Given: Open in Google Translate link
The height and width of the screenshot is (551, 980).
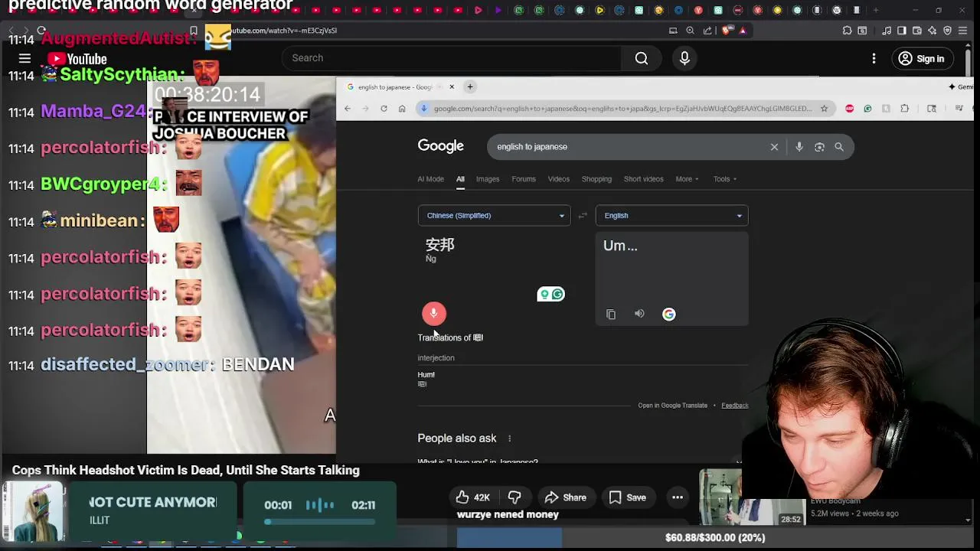Looking at the screenshot, I should [672, 406].
